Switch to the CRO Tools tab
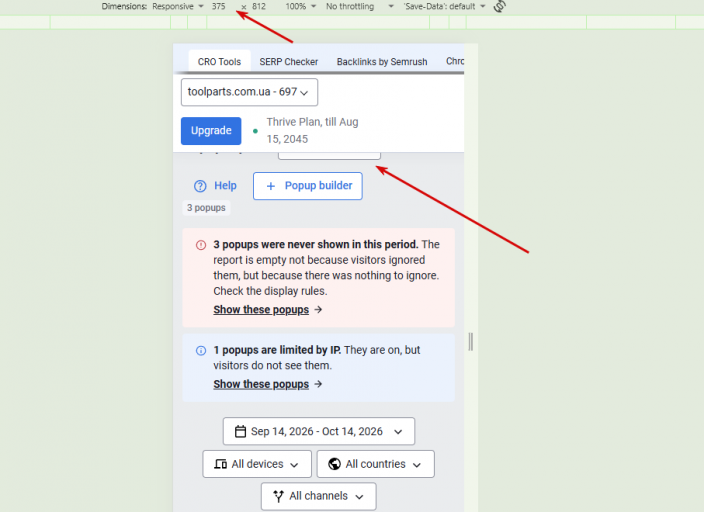 (219, 62)
